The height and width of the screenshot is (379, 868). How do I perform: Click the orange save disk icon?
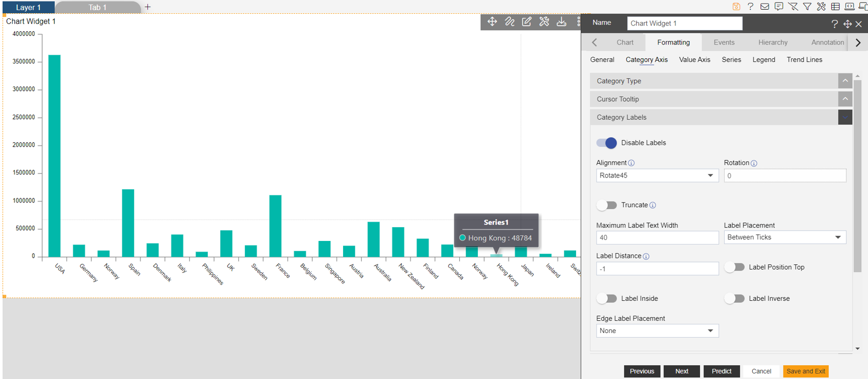736,7
